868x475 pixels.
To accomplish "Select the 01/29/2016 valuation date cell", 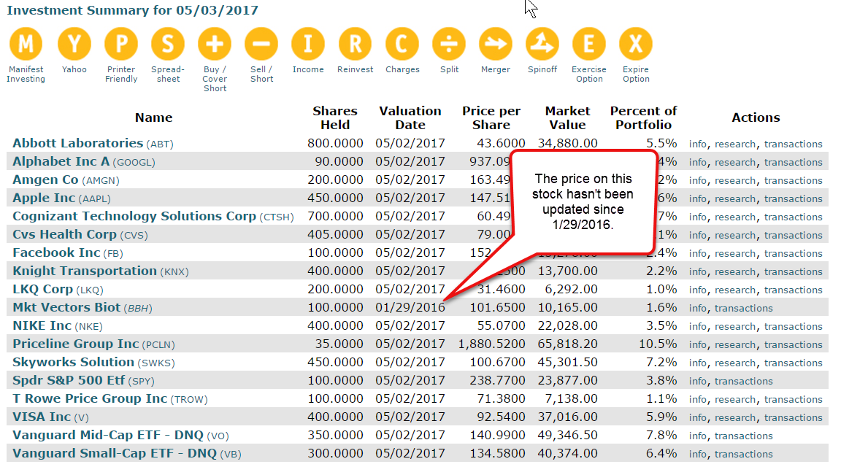I will [410, 307].
